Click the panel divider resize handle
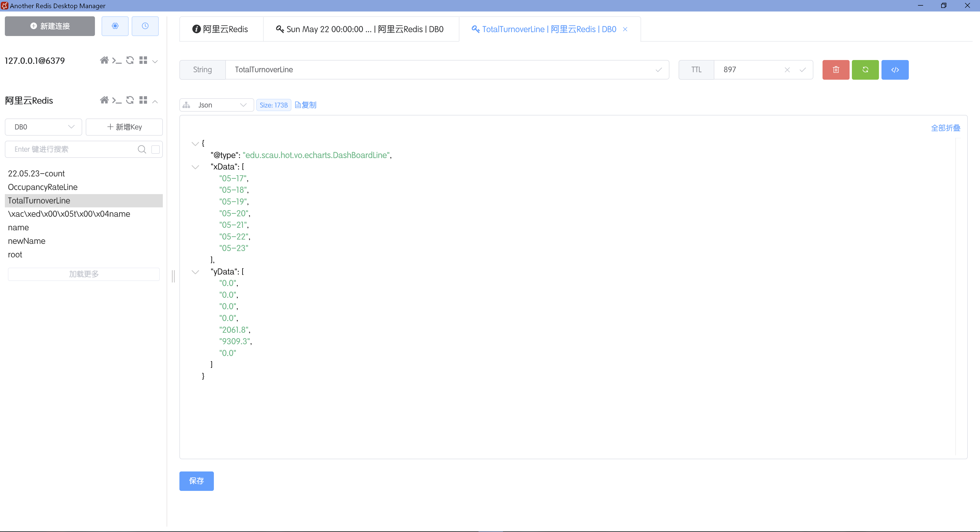Viewport: 980px width, 532px height. pyautogui.click(x=173, y=276)
